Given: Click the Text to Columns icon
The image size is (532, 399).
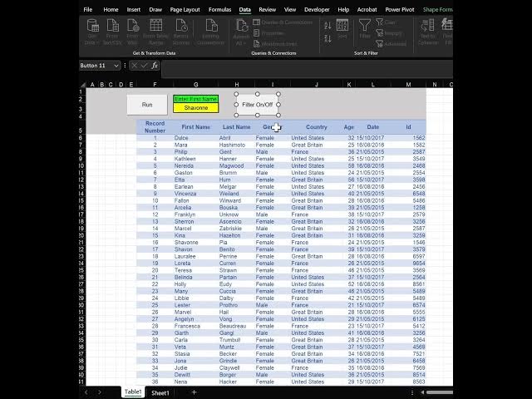Looking at the screenshot, I should pyautogui.click(x=428, y=32).
